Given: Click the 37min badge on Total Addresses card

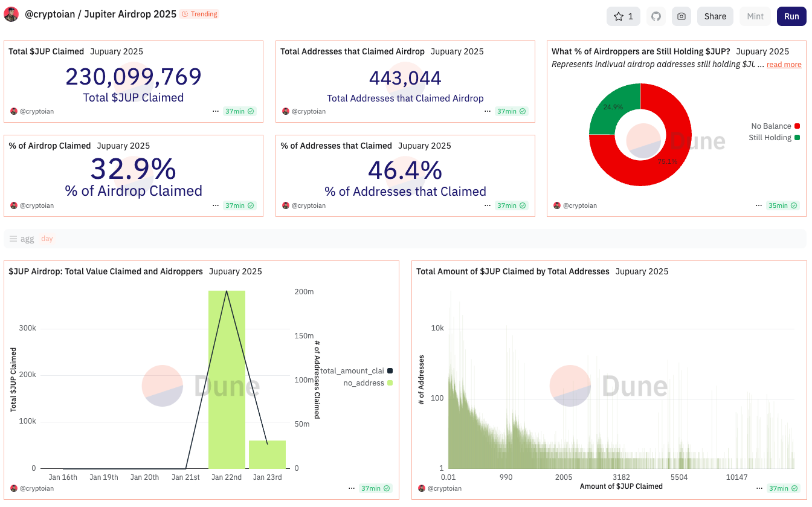Looking at the screenshot, I should click(512, 111).
